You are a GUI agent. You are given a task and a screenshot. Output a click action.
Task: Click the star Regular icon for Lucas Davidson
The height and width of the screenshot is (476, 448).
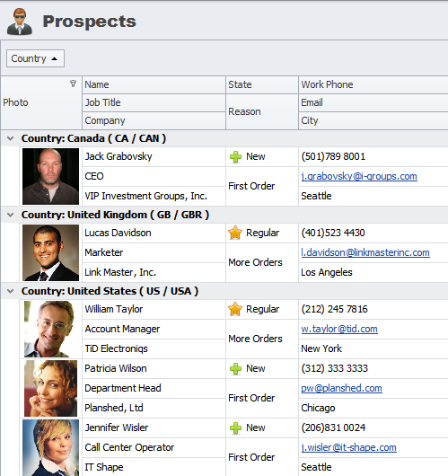click(235, 233)
